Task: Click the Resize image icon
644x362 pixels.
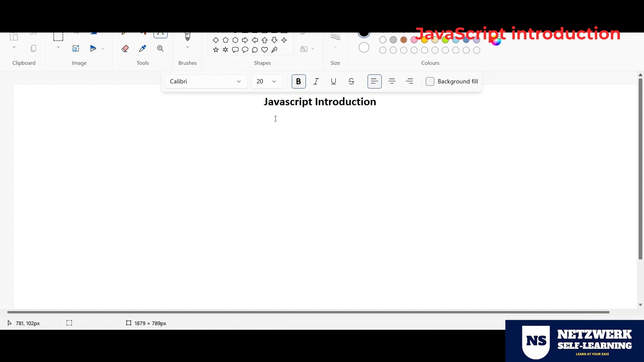Action: click(75, 48)
